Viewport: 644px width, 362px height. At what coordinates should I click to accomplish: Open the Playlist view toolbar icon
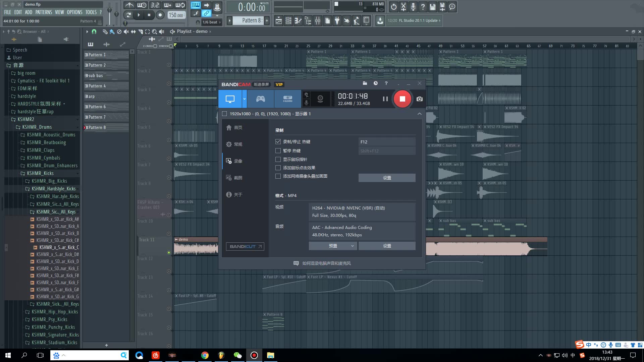(x=278, y=21)
